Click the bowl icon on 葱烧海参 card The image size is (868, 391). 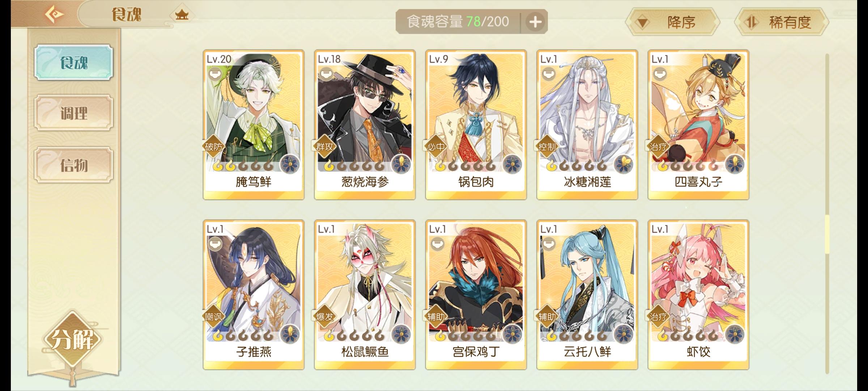(325, 74)
